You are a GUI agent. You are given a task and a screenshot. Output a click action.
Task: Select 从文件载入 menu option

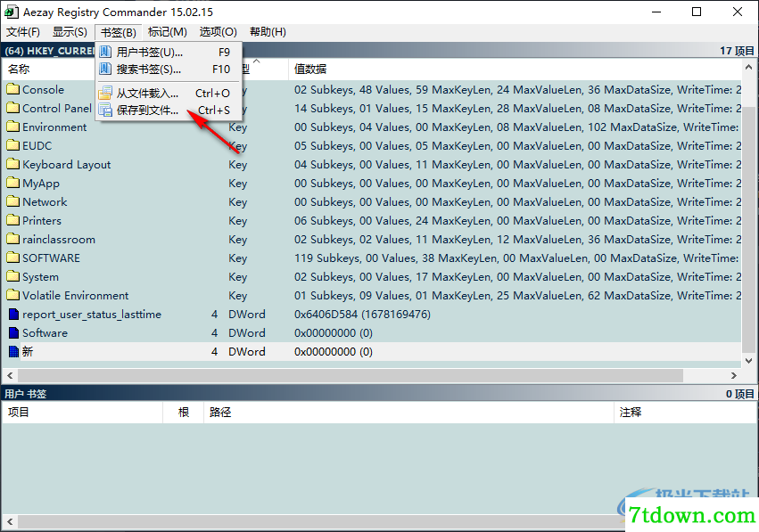coord(169,93)
